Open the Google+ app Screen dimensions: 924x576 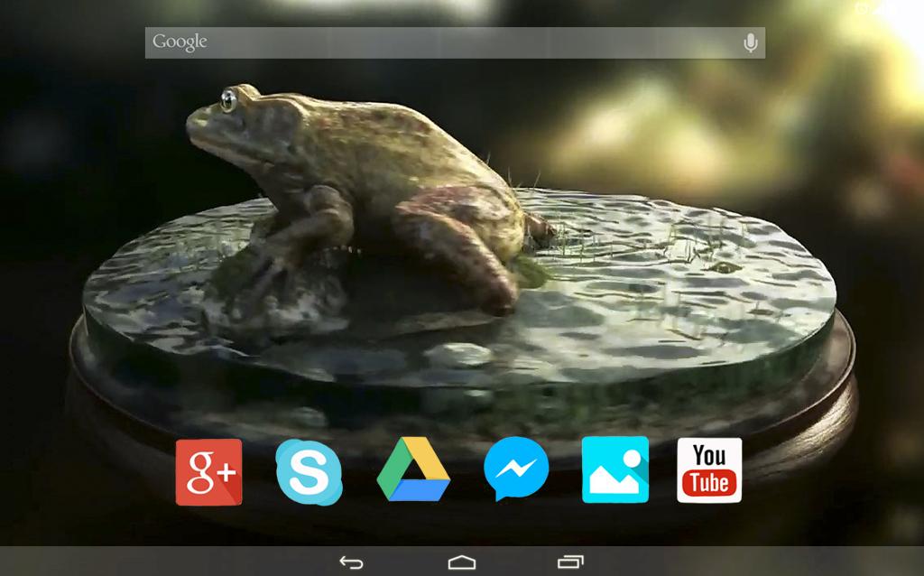click(208, 471)
